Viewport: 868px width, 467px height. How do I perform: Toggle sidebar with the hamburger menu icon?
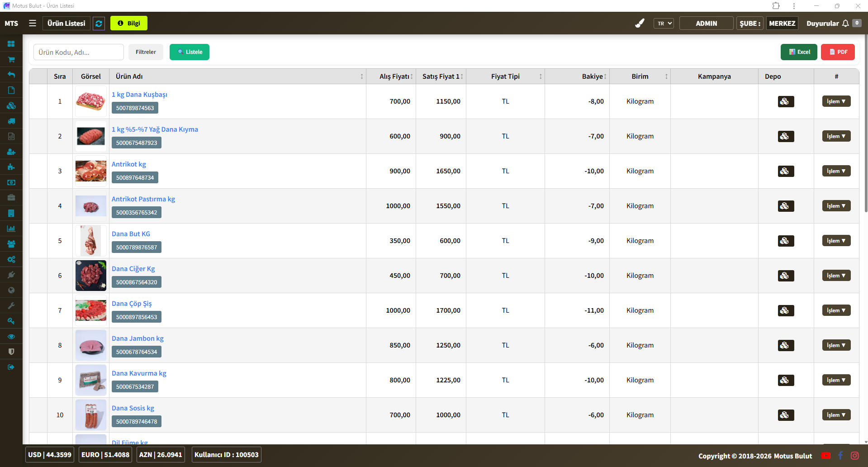coord(33,23)
